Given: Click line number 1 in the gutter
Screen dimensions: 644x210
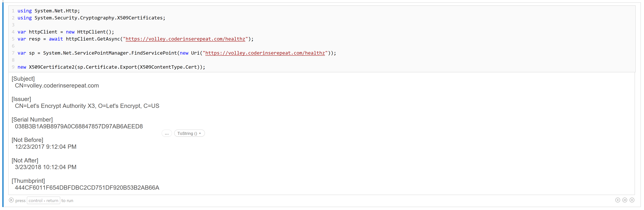Looking at the screenshot, I should [13, 11].
